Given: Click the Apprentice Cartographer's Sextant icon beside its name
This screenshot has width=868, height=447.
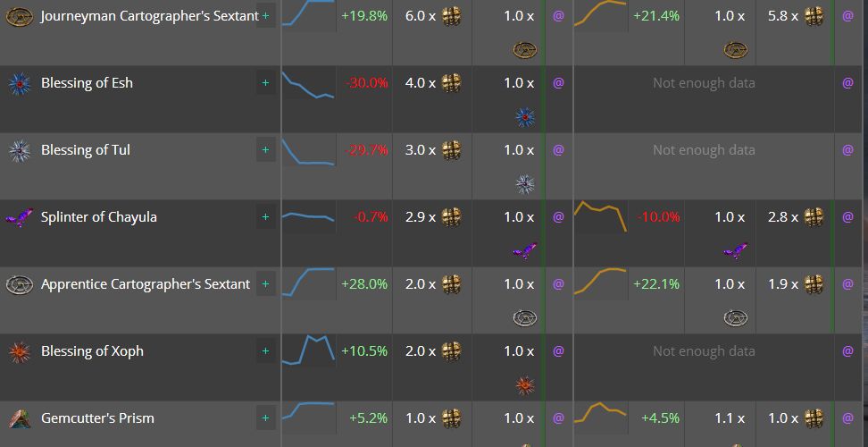Looking at the screenshot, I should [20, 284].
